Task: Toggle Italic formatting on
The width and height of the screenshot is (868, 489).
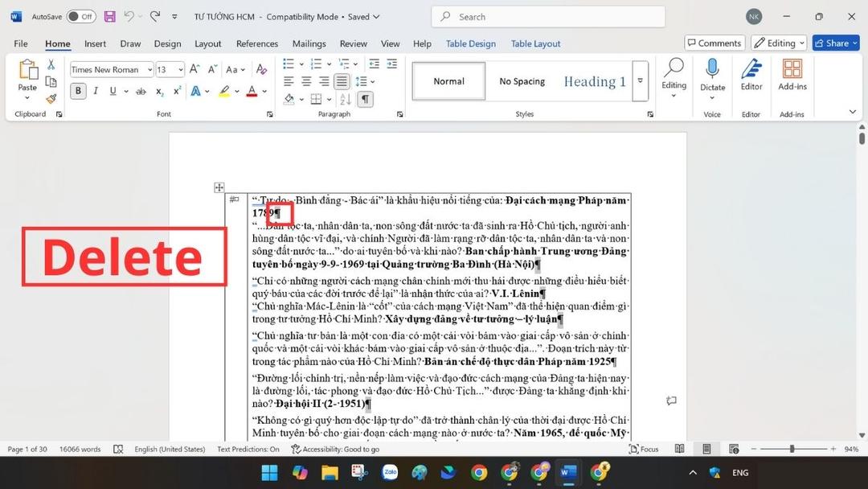Action: pyautogui.click(x=95, y=91)
